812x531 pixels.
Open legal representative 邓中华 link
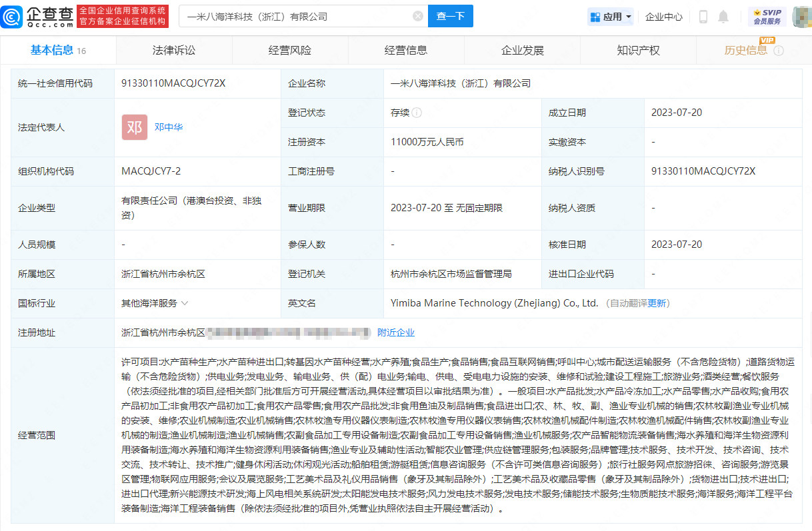(169, 127)
